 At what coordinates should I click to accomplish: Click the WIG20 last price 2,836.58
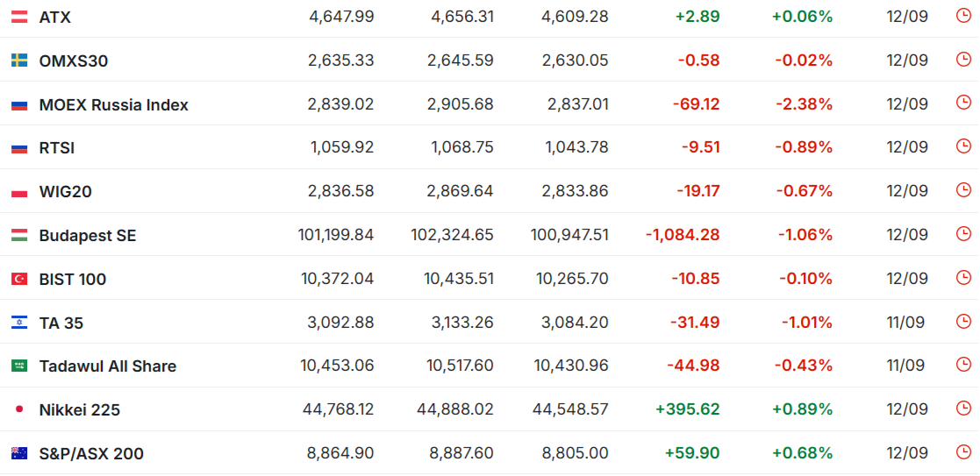click(340, 190)
